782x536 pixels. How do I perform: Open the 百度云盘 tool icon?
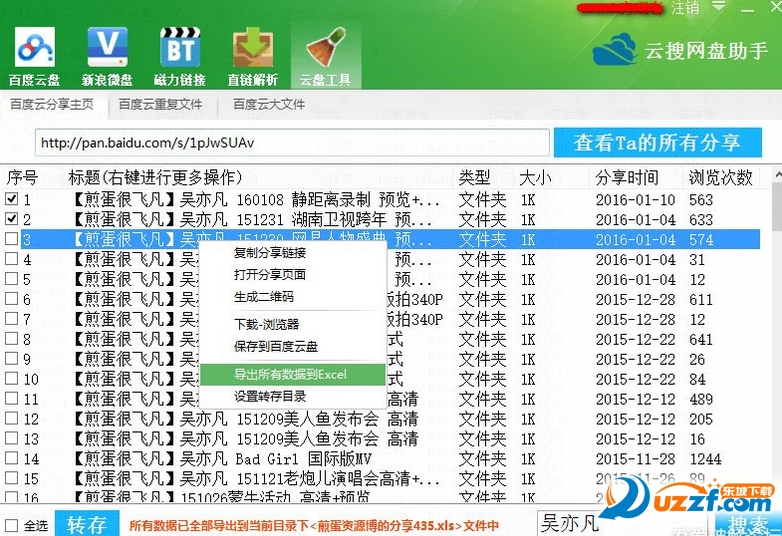[x=34, y=56]
